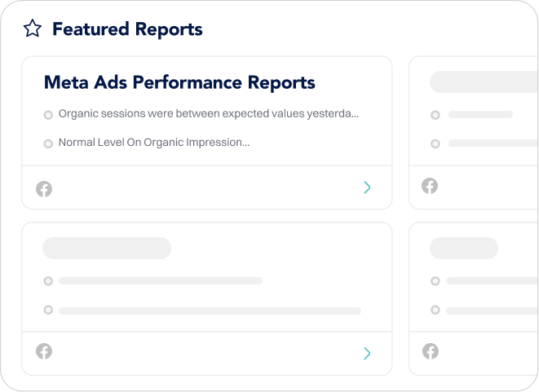This screenshot has width=539, height=392.
Task: Click Facebook icon in top-right placeholder card
Action: click(x=430, y=186)
